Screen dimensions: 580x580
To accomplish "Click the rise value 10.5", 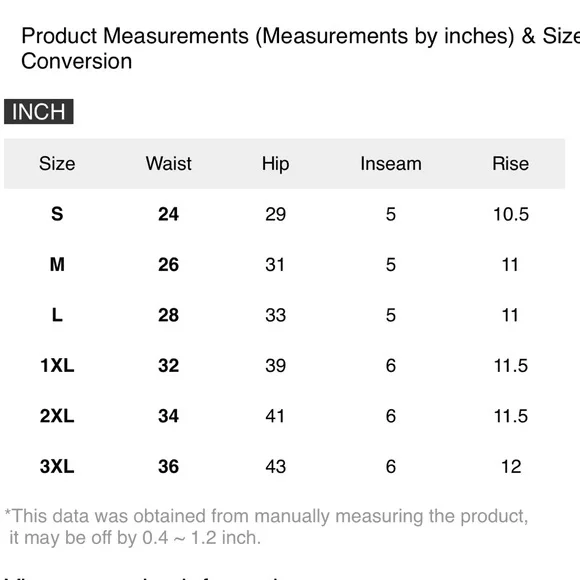I will point(511,214).
